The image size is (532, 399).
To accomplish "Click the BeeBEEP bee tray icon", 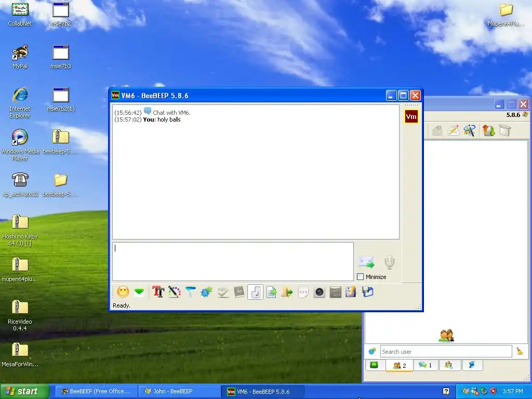I will pyautogui.click(x=466, y=391).
